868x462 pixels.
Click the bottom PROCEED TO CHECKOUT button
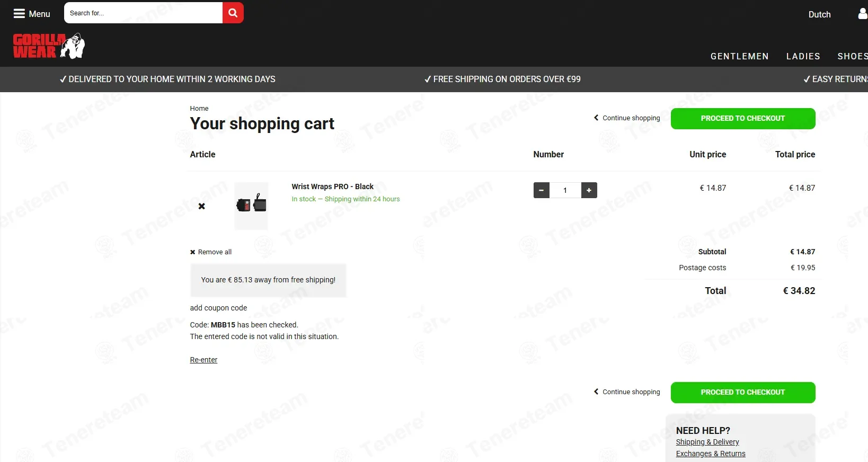743,393
